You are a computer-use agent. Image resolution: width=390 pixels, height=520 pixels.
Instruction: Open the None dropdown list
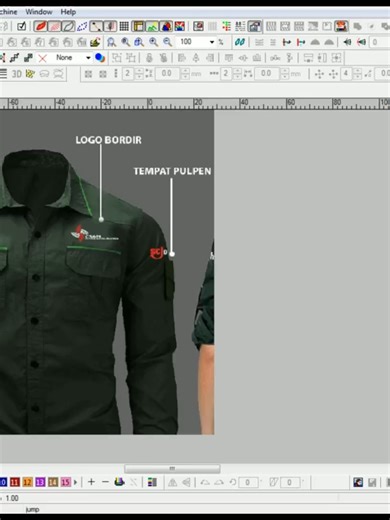tap(88, 58)
